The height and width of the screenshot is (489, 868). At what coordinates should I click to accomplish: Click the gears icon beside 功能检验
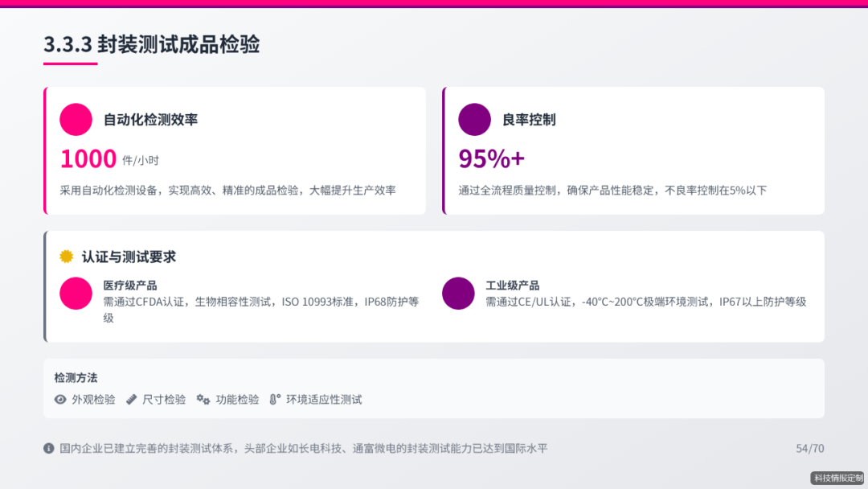pyautogui.click(x=204, y=400)
